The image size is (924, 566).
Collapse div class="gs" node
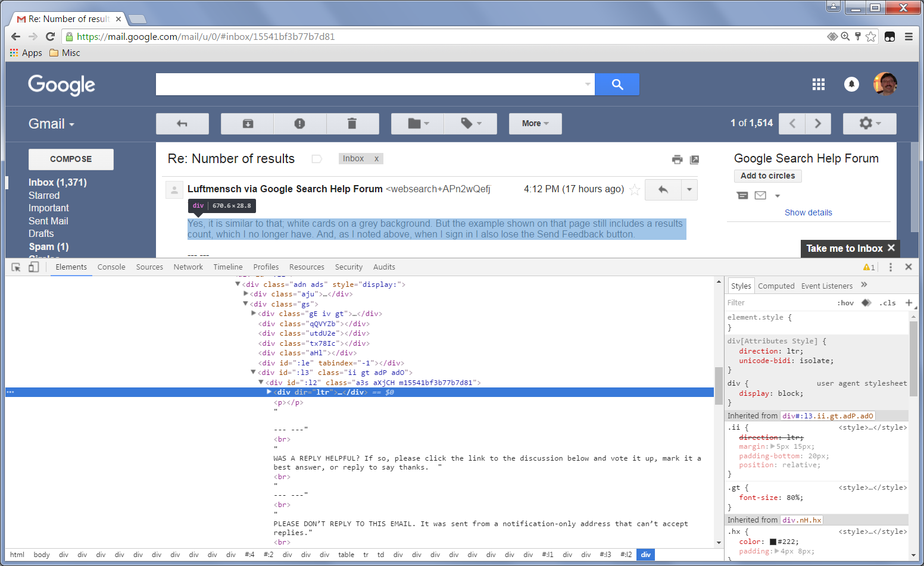tap(245, 304)
